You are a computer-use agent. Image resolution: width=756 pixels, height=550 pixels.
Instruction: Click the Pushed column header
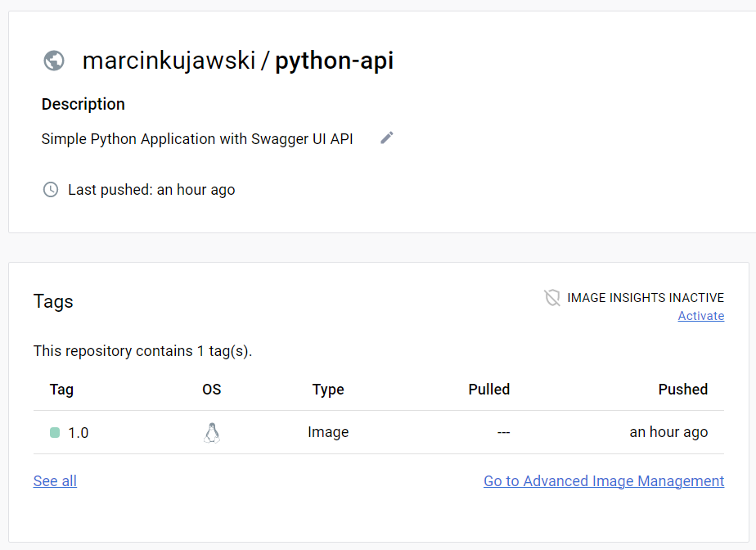point(682,390)
